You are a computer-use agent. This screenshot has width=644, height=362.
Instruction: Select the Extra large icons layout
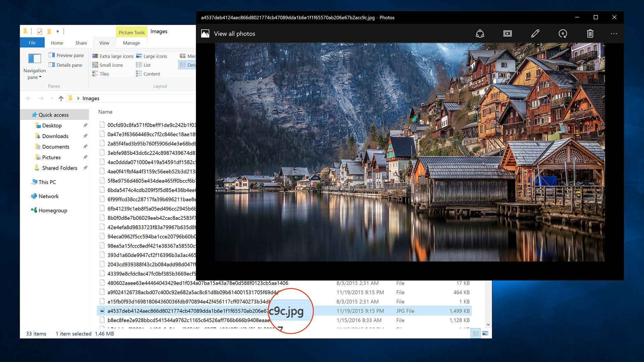[x=113, y=56]
